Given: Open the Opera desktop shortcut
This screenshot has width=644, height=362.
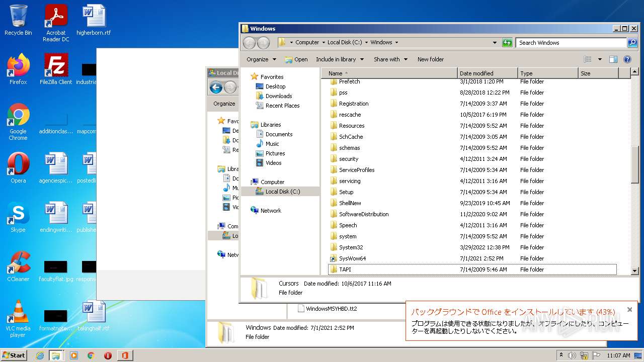Looking at the screenshot, I should 18,168.
